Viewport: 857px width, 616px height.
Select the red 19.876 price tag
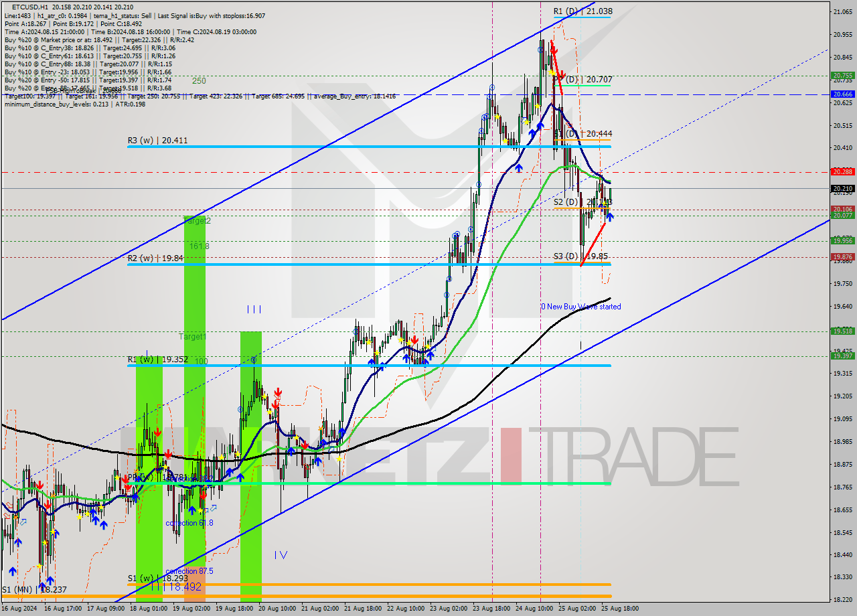coord(842,256)
